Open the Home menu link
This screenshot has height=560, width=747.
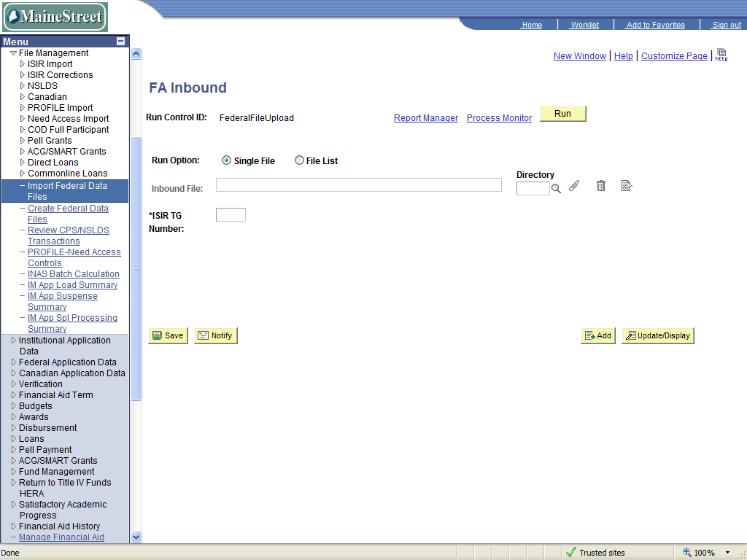pyautogui.click(x=532, y=25)
